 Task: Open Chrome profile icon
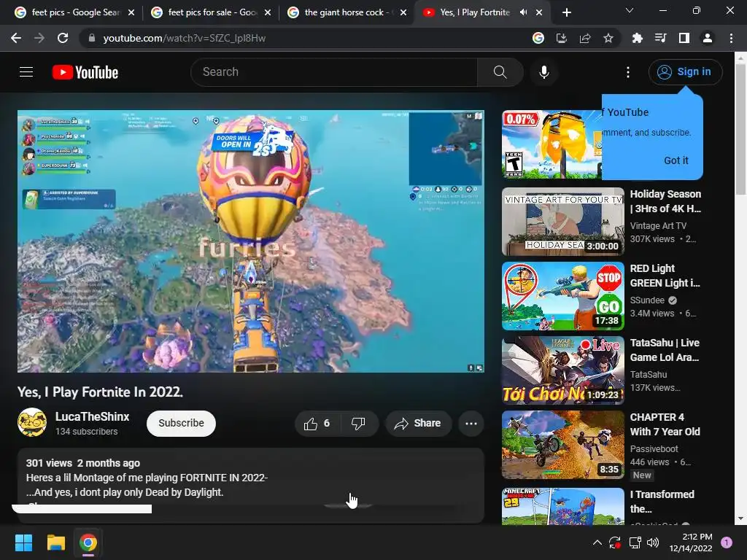coord(708,38)
